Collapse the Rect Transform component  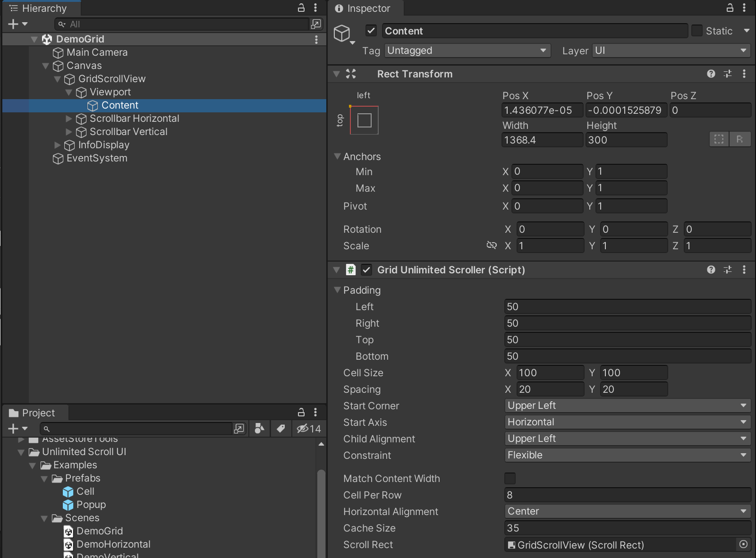[x=336, y=74]
